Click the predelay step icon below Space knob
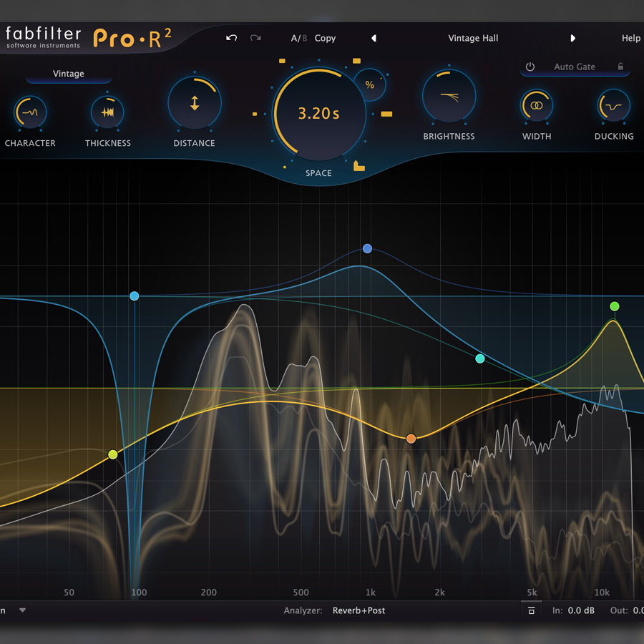Viewport: 644px width, 644px height. coord(359,166)
